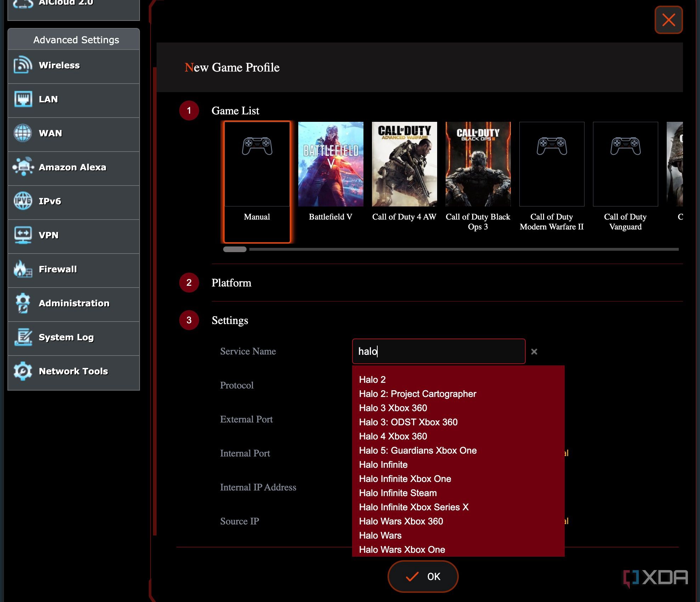The width and height of the screenshot is (700, 602).
Task: Clear the Service Name field with X
Action: (534, 351)
